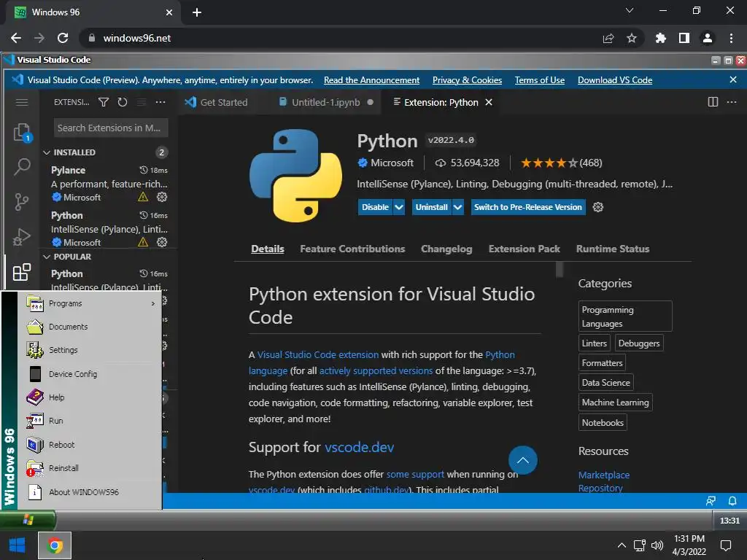The width and height of the screenshot is (747, 560).
Task: Click the extension details scrollbar thumb
Action: 560,269
